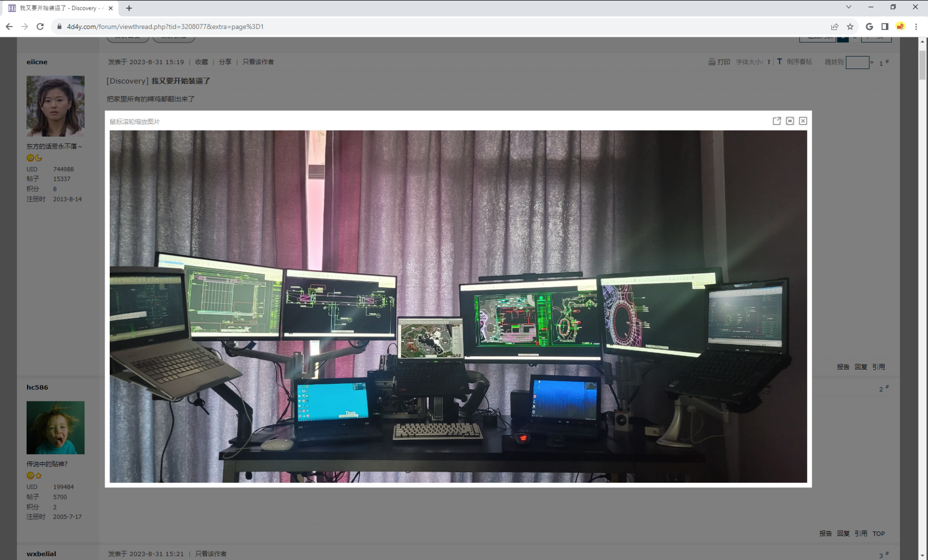
Task: Bookmark this page with star icon
Action: (x=850, y=27)
